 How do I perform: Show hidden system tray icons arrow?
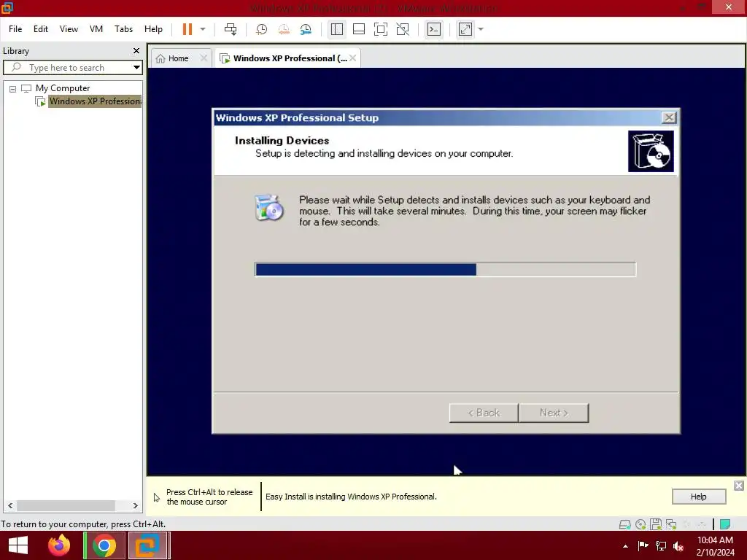click(625, 546)
